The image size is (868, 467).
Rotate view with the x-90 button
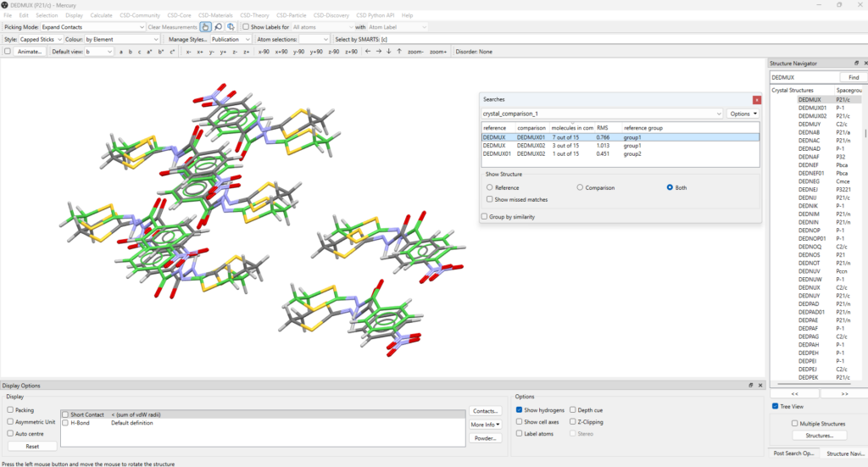pos(264,52)
